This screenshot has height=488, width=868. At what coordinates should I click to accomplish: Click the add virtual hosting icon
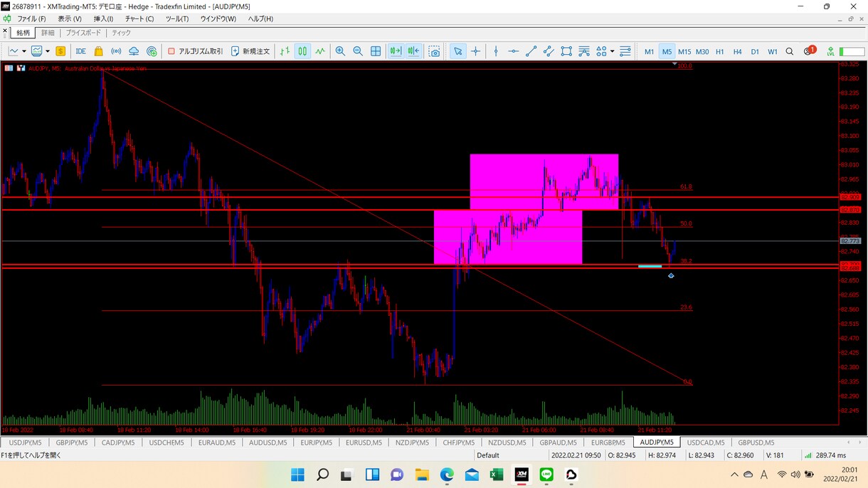click(152, 51)
